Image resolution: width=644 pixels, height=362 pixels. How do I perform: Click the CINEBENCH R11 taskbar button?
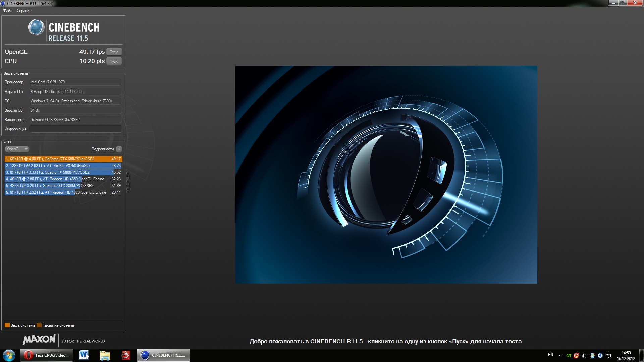click(163, 355)
